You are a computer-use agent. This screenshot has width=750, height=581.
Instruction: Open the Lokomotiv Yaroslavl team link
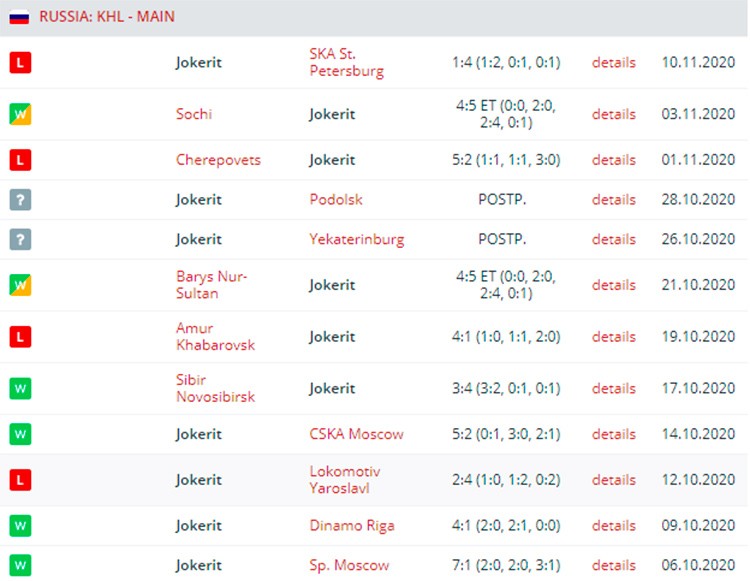(344, 480)
